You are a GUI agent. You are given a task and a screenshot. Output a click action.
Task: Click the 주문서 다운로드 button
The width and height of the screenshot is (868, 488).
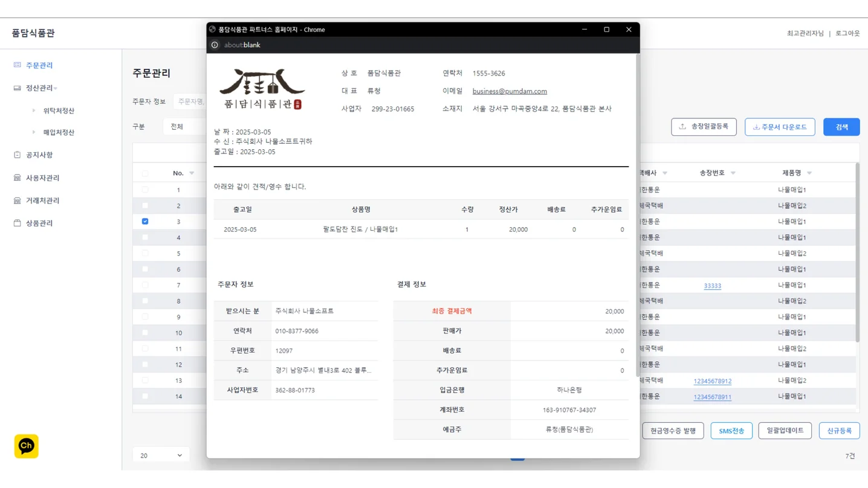click(780, 127)
